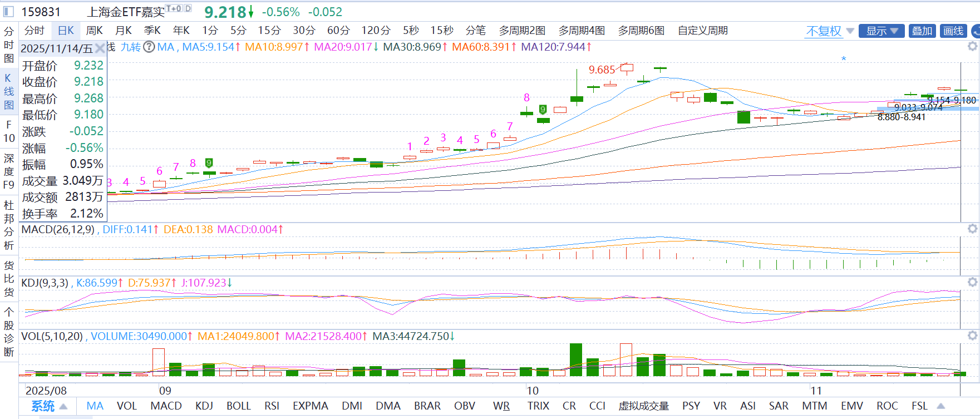Open main chart settings gear
Image resolution: width=980 pixels, height=419 pixels.
[972, 46]
